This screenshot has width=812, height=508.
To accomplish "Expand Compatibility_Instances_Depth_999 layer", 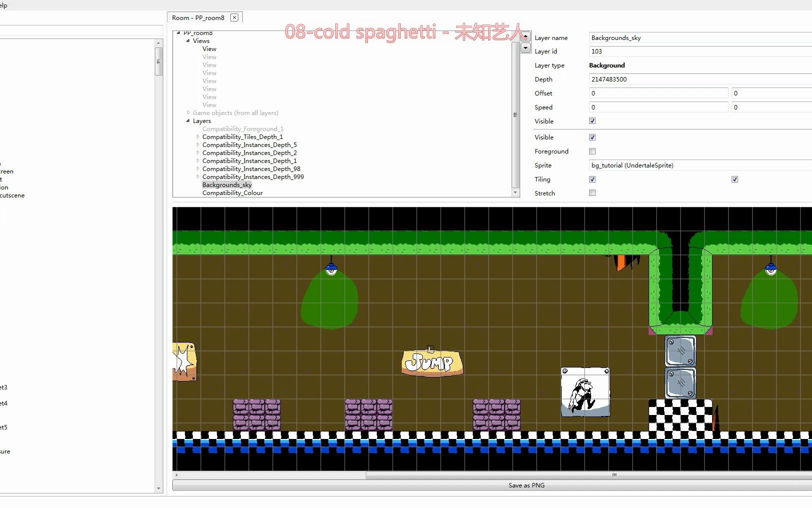I will click(198, 177).
